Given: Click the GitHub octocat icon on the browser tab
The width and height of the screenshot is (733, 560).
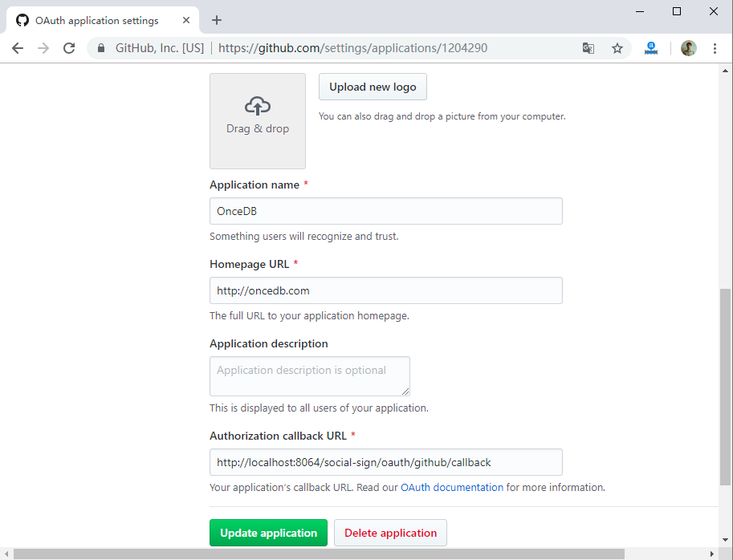Looking at the screenshot, I should pyautogui.click(x=22, y=20).
